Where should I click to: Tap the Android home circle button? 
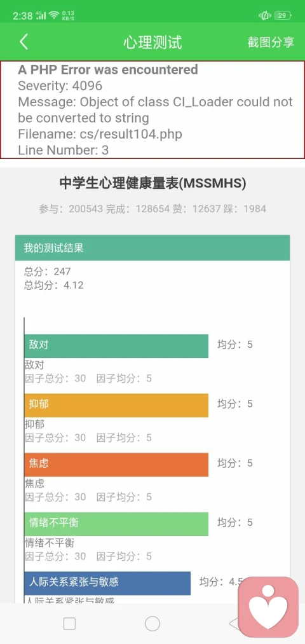(x=152, y=624)
